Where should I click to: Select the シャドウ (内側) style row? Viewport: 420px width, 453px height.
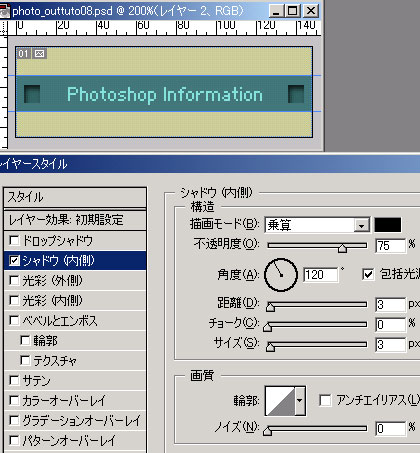tap(75, 260)
